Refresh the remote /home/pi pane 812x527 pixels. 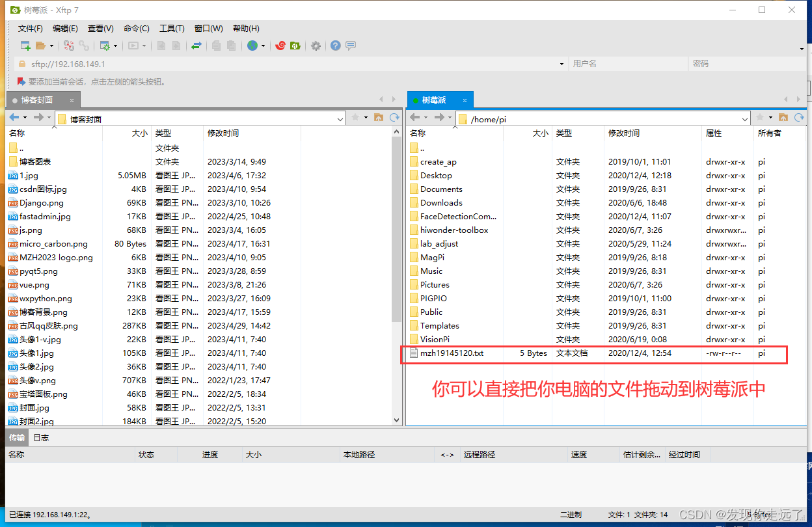799,117
